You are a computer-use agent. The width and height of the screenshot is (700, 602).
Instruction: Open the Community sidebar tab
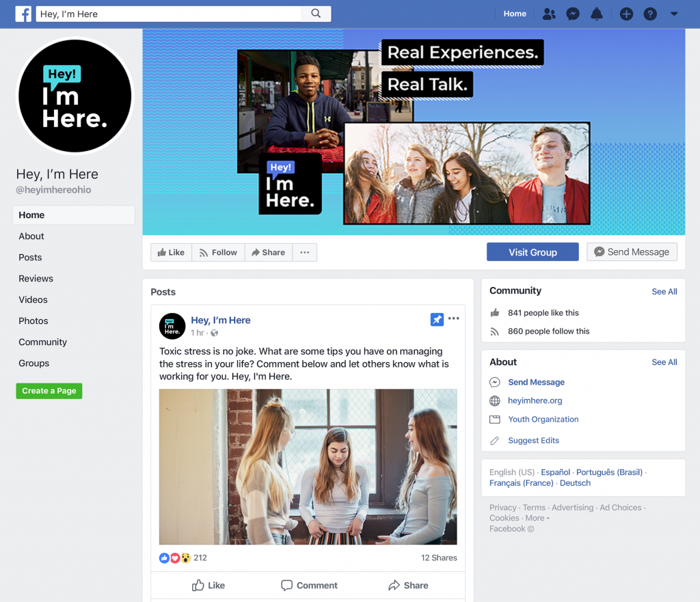point(43,342)
